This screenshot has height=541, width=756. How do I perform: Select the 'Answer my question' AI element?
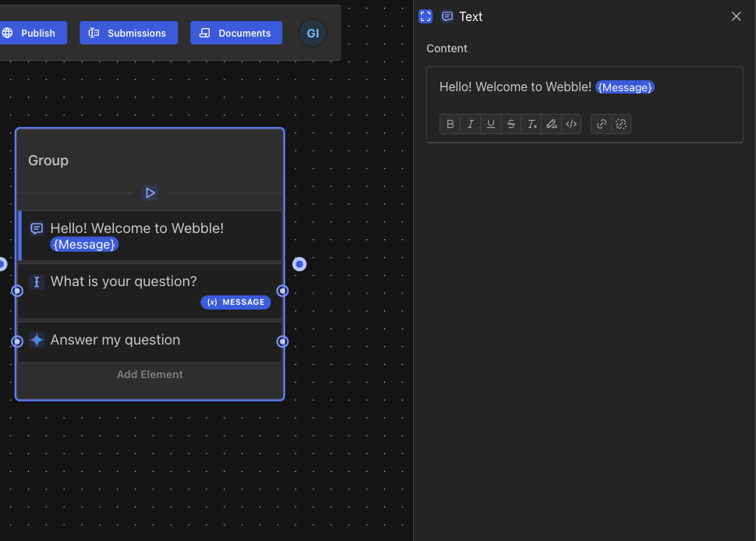(115, 340)
